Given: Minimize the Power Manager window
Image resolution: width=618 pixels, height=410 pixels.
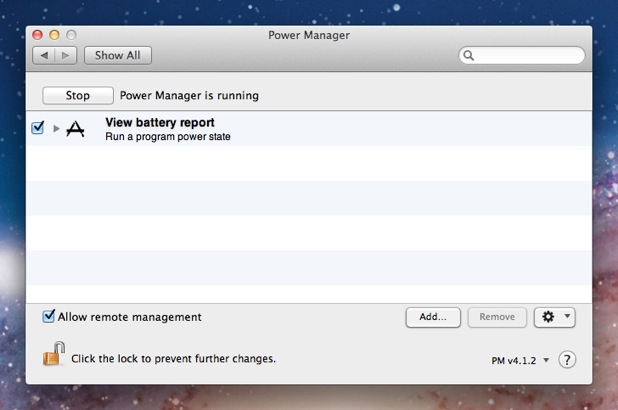Looking at the screenshot, I should 54,35.
